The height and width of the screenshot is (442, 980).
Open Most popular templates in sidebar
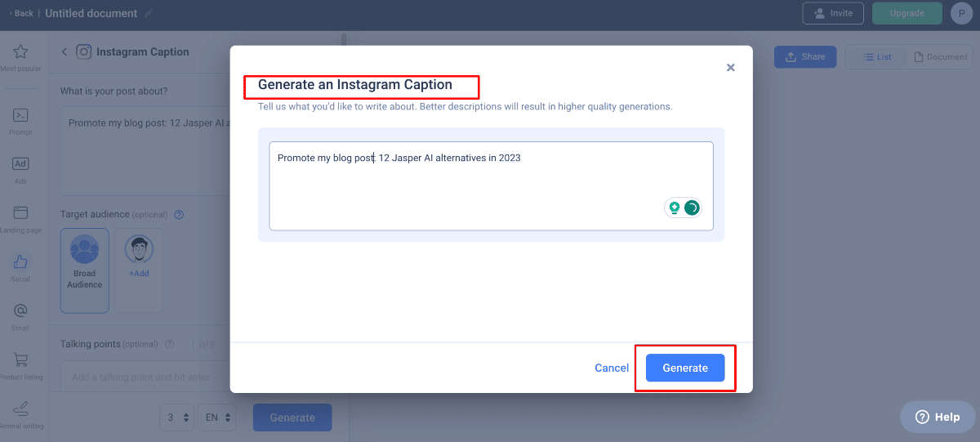(21, 59)
